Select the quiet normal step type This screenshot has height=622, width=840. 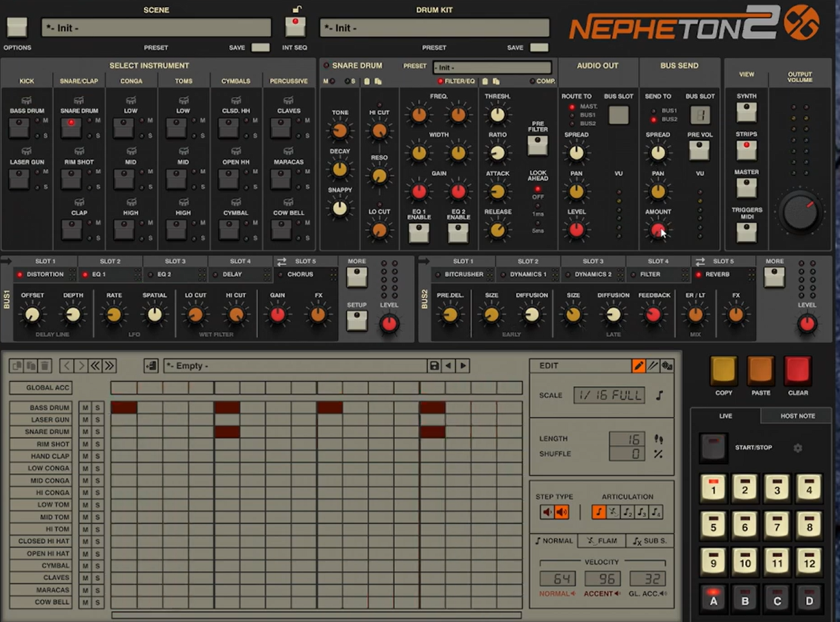click(x=547, y=512)
